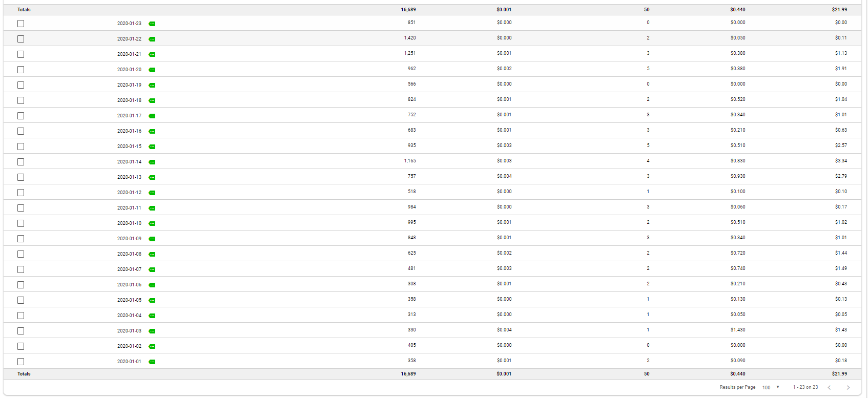
Task: Click the green tag icon beside 2020-01-03
Action: tap(152, 331)
